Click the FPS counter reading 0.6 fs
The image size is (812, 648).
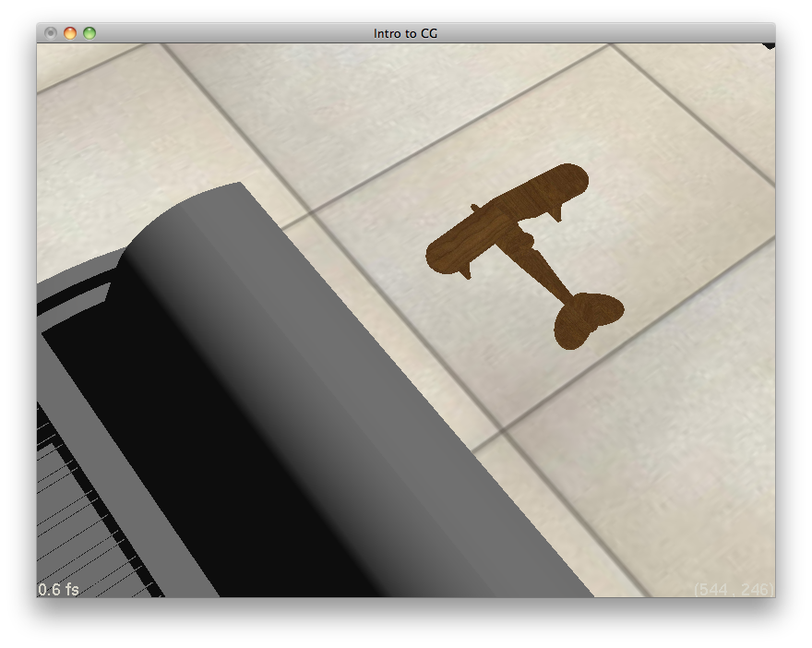[x=58, y=589]
